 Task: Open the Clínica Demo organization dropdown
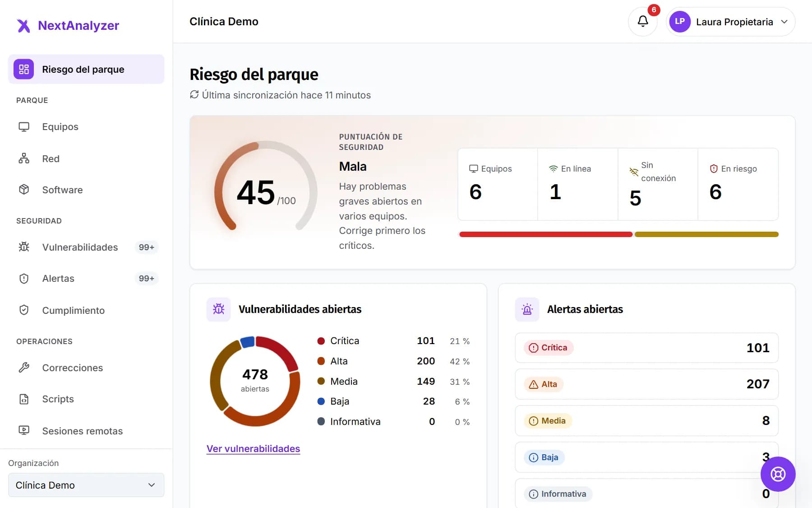(86, 485)
